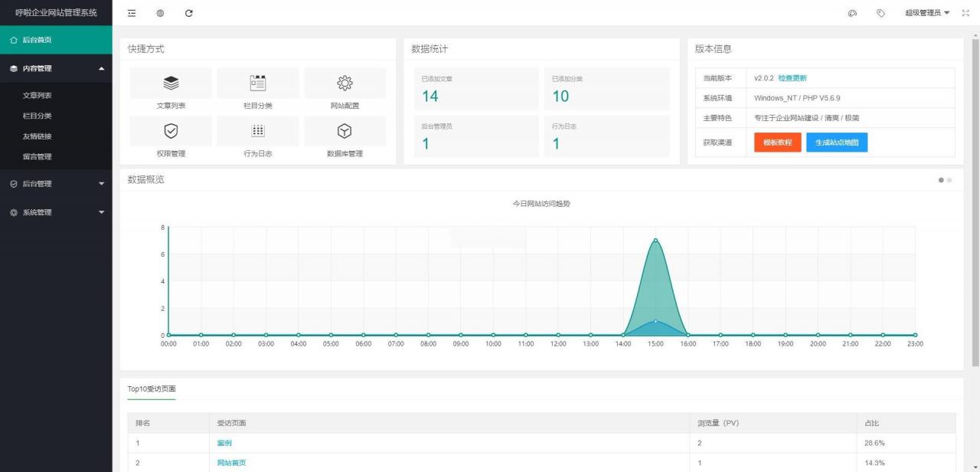The image size is (980, 472).
Task: Click the shield icon beside 后台管理
Action: (14, 184)
